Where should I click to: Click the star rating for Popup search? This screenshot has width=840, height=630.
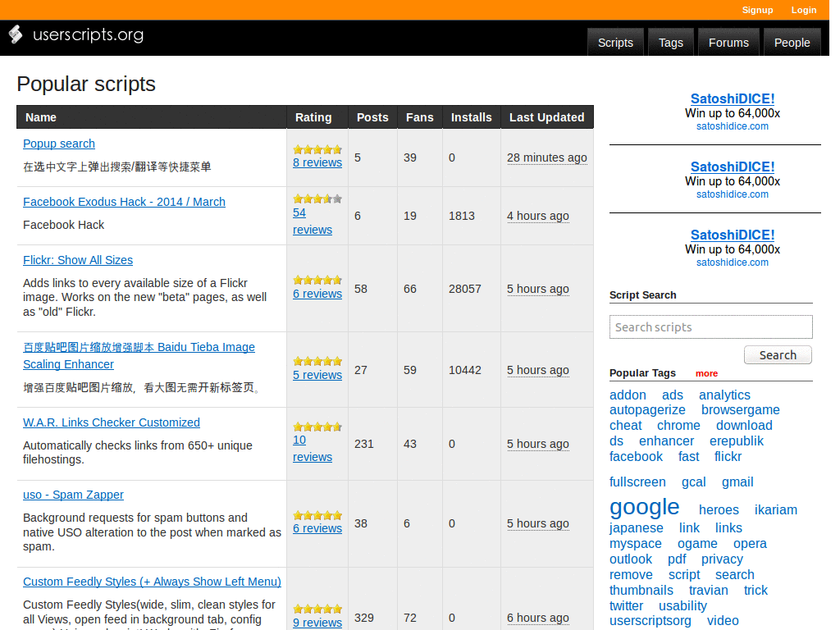317,149
